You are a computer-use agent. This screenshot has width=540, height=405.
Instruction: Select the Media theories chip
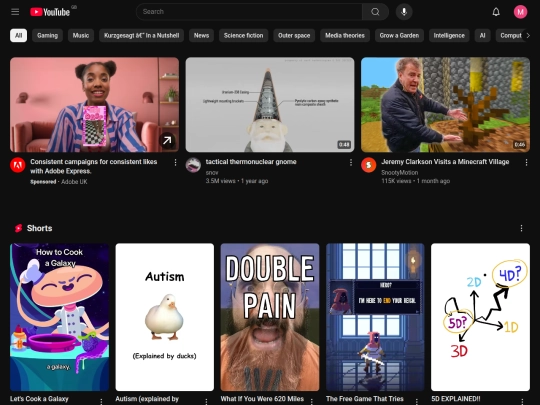click(345, 35)
